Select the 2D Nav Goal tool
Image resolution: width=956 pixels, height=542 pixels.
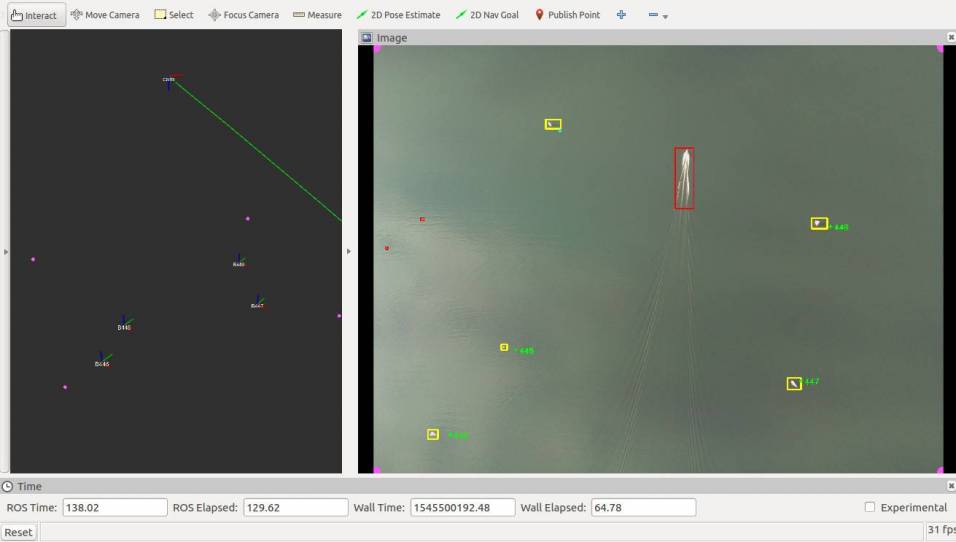point(487,15)
